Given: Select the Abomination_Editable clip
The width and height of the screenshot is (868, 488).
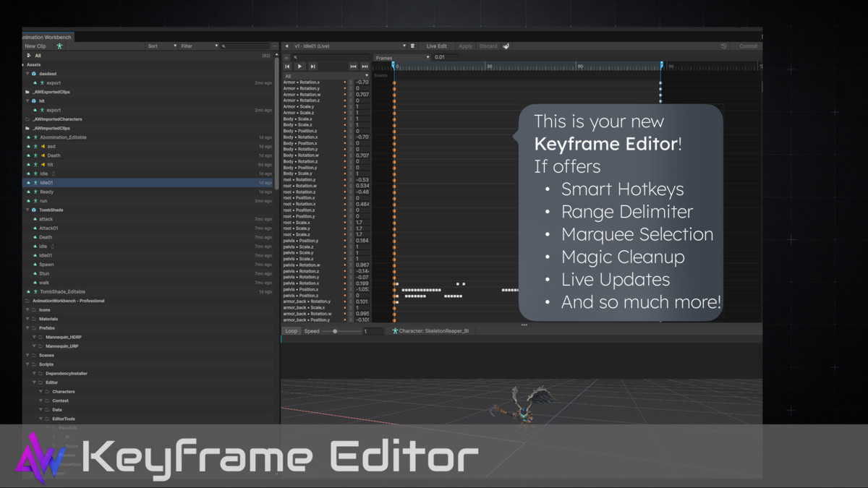Looking at the screenshot, I should [x=63, y=137].
